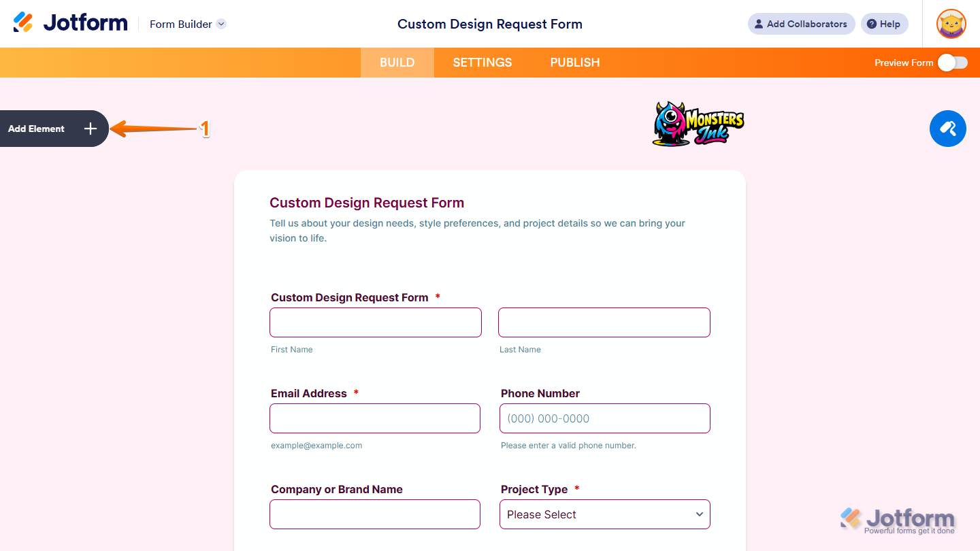This screenshot has width=980, height=551.
Task: Click the Add Collaborators button
Action: pyautogui.click(x=801, y=24)
